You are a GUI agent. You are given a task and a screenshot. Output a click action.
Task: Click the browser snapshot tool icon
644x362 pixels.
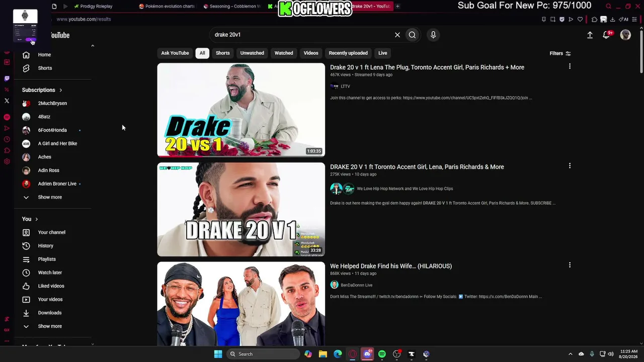[x=552, y=19]
